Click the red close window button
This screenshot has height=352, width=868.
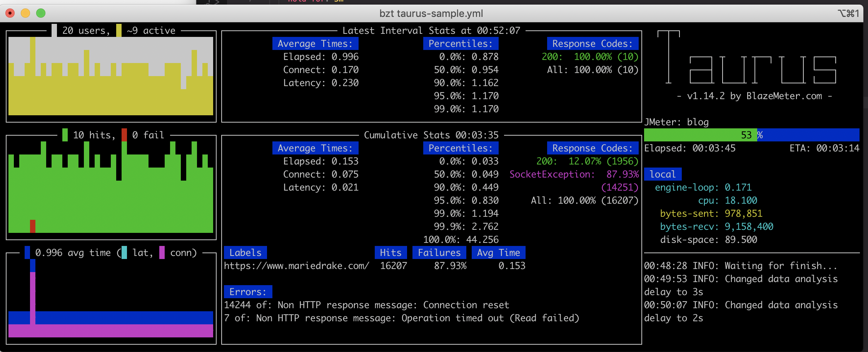[x=10, y=13]
